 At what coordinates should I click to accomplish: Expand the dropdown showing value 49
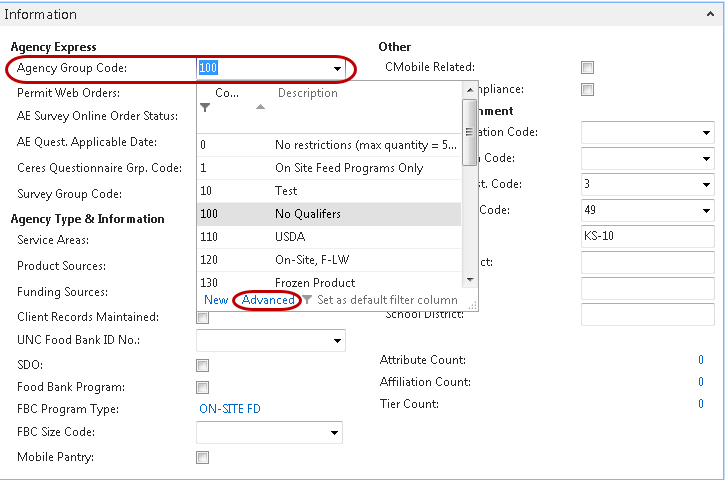click(x=705, y=211)
